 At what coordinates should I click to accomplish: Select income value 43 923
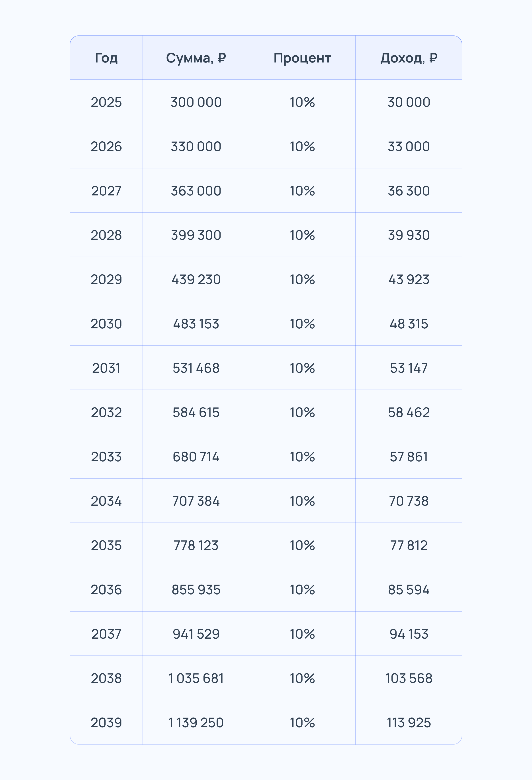tap(409, 279)
